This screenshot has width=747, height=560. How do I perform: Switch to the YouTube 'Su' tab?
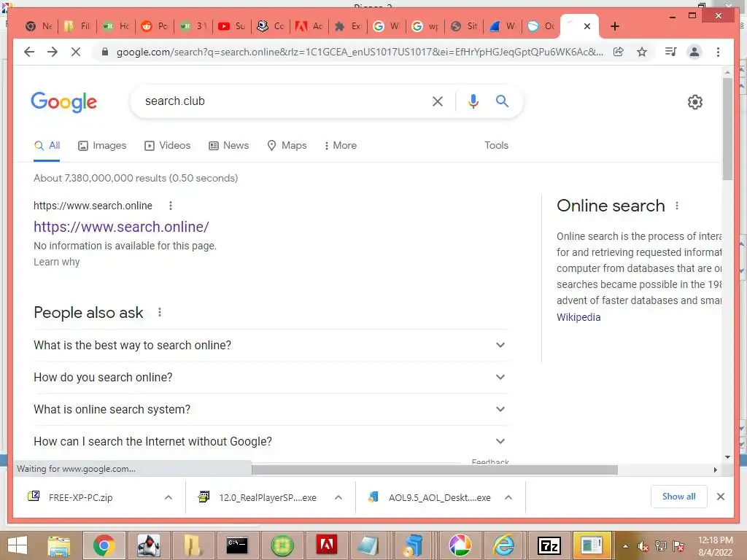(x=231, y=26)
